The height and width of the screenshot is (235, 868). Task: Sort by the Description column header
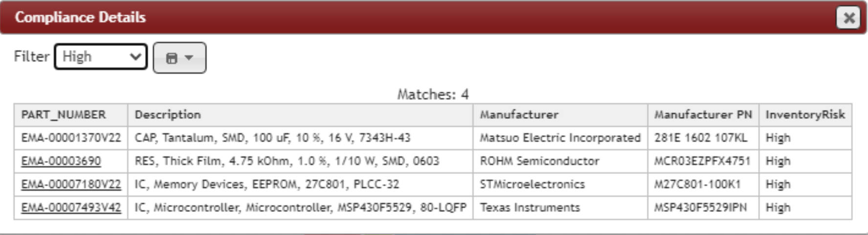point(168,115)
